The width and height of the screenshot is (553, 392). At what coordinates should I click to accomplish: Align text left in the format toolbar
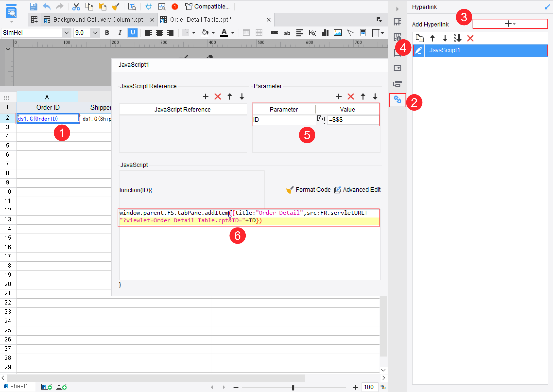coord(148,33)
